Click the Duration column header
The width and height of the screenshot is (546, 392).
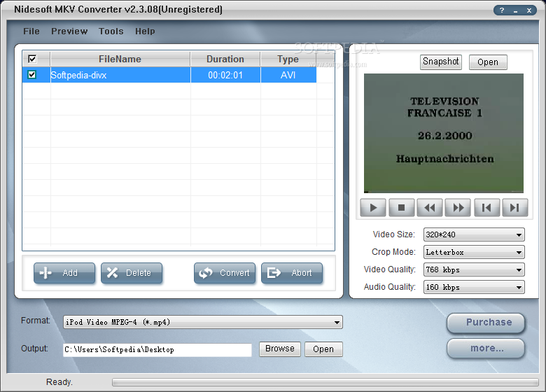[x=225, y=59]
